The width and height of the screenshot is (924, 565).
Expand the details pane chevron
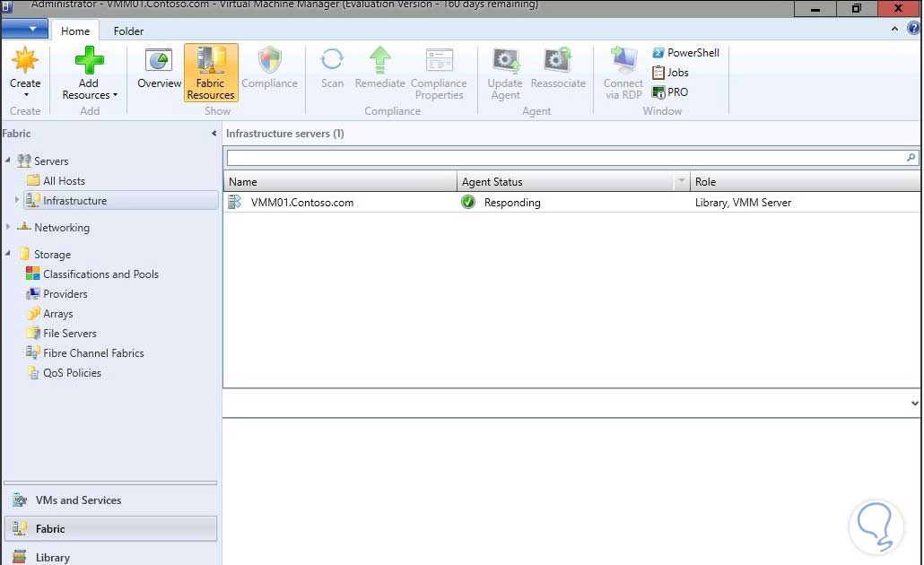pos(914,403)
